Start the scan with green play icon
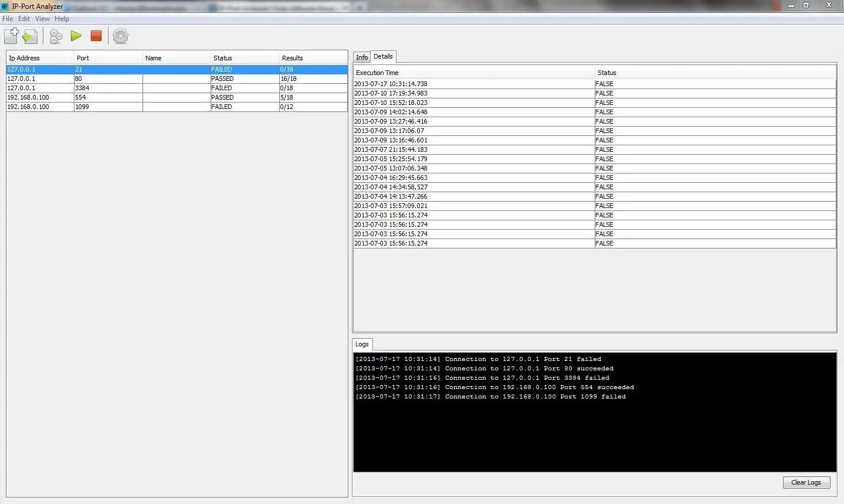The image size is (844, 504). (x=76, y=36)
